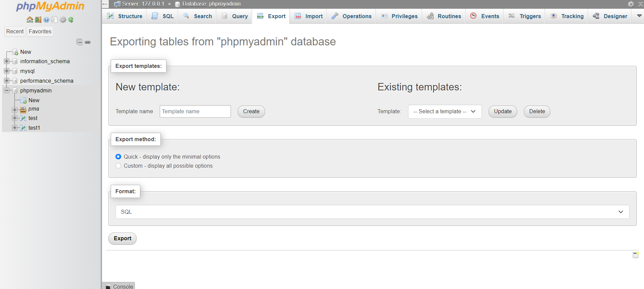This screenshot has width=644, height=289.
Task: Select Custom export method
Action: click(x=118, y=166)
